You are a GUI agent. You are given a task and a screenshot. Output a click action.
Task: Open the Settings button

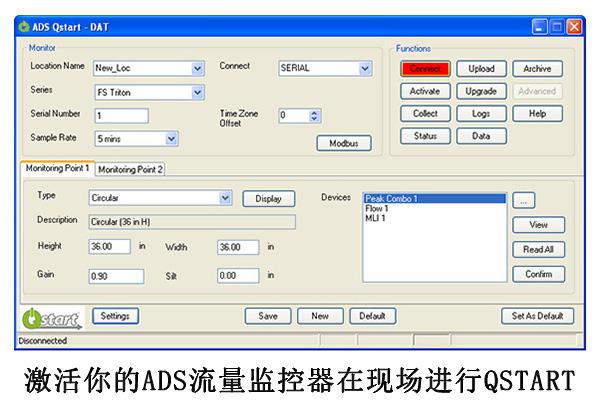[x=115, y=316]
